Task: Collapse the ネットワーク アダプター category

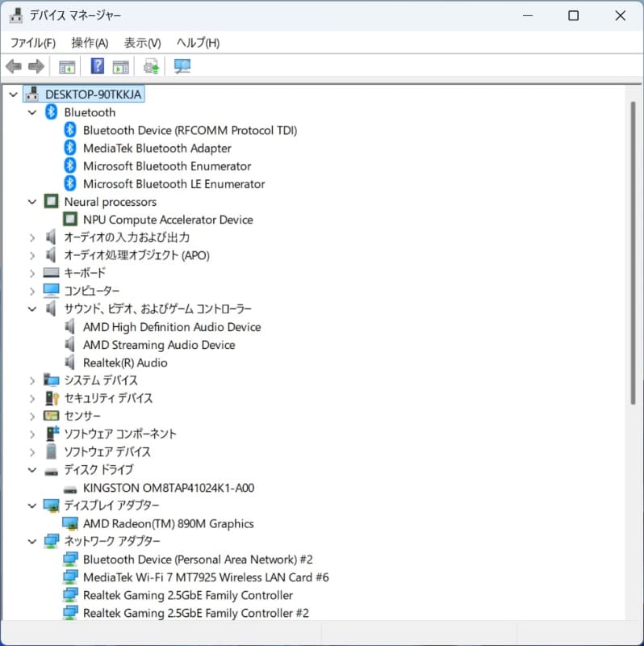Action: (x=32, y=541)
